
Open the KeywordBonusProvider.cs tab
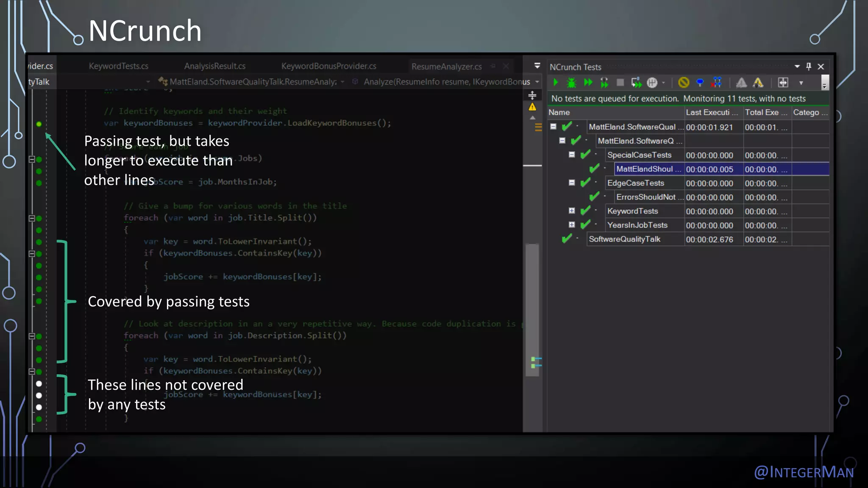click(328, 66)
